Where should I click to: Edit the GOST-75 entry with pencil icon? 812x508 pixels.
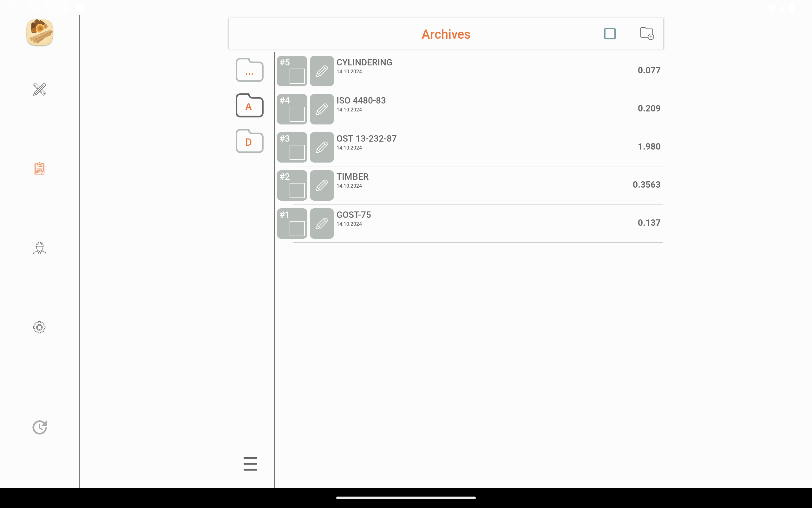point(322,224)
